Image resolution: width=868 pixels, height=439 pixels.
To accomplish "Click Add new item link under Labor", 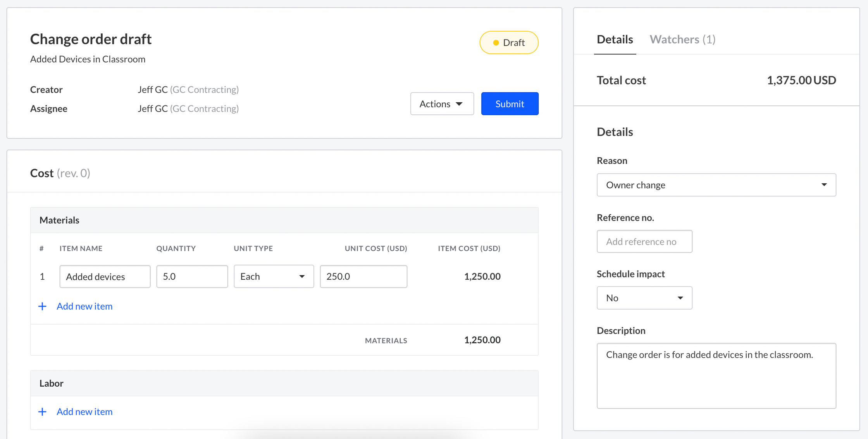I will point(84,412).
